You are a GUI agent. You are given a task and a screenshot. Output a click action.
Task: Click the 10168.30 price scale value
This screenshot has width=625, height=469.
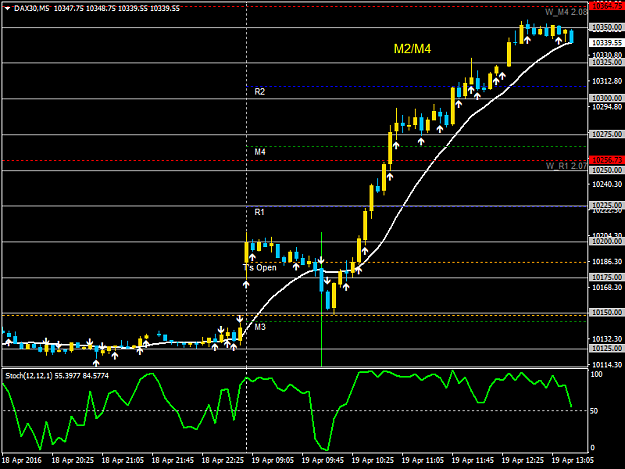(x=607, y=287)
